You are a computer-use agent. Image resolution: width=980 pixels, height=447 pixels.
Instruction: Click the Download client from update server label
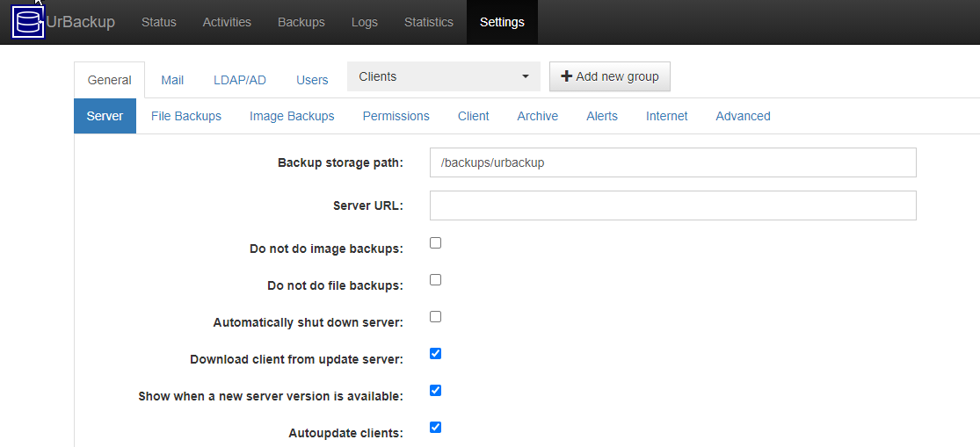297,359
